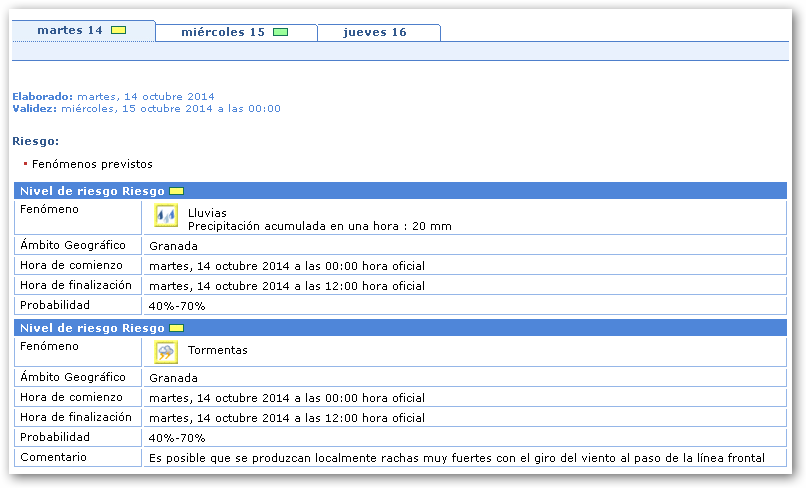Click yellow risk icon in first Nivel de riesgo header
This screenshot has height=488, width=806.
pyautogui.click(x=176, y=191)
